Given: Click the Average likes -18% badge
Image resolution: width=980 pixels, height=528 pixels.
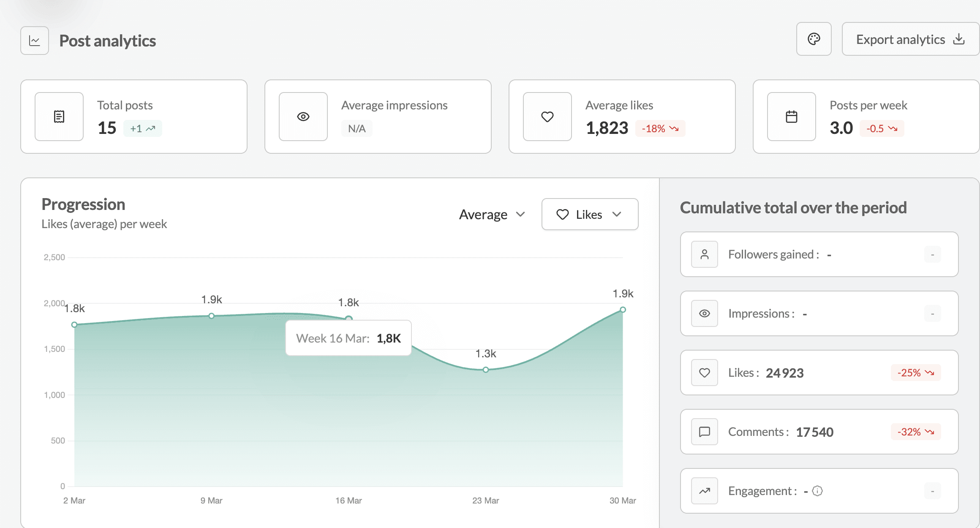Looking at the screenshot, I should pyautogui.click(x=660, y=128).
